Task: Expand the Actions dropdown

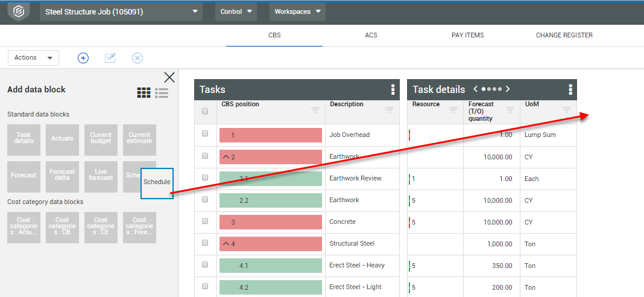Action: (33, 58)
